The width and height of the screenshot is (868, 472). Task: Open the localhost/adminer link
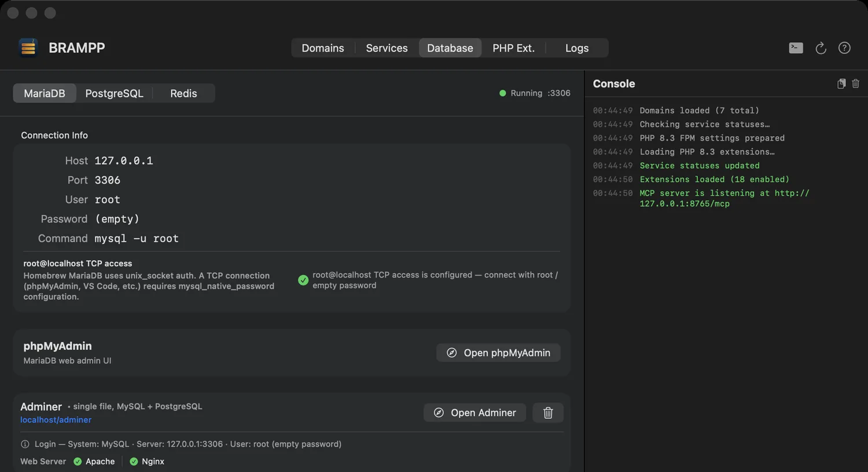[56, 420]
